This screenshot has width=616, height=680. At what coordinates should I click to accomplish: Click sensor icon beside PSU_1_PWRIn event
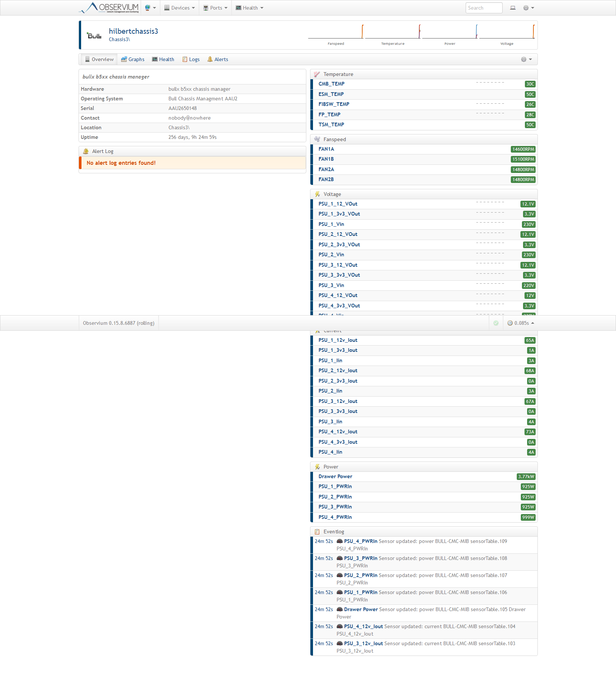pos(339,592)
